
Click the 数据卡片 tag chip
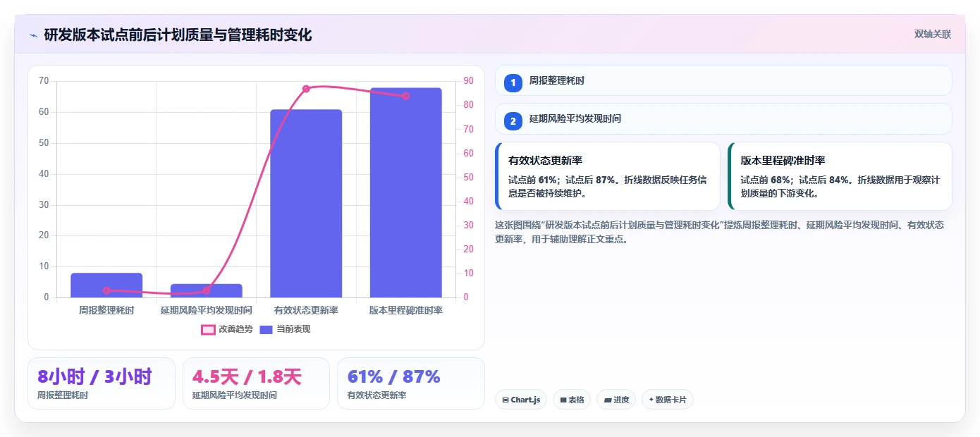click(x=668, y=400)
